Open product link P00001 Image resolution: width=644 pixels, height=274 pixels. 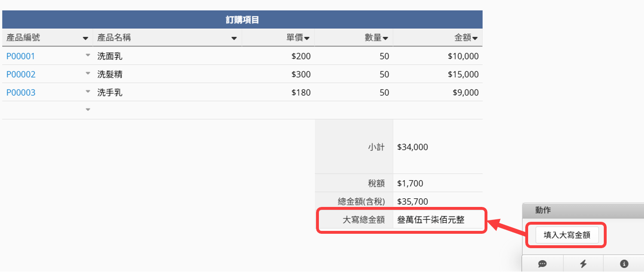[x=21, y=56]
